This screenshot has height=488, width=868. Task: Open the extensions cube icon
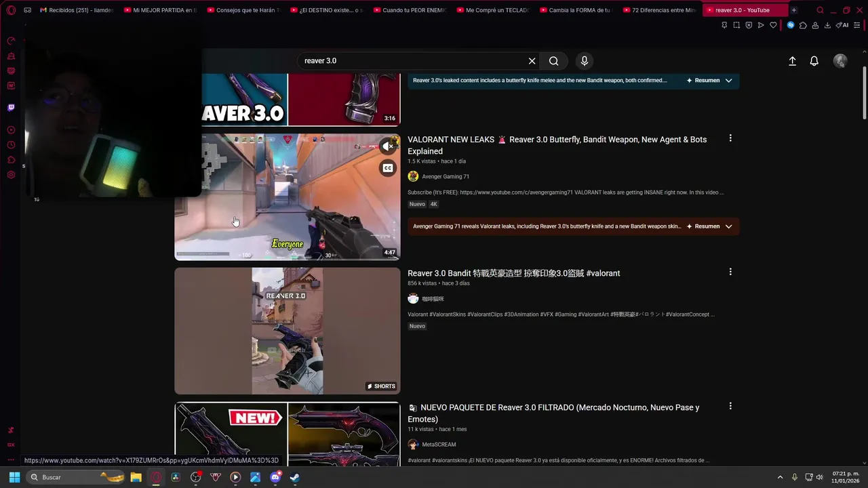tap(803, 25)
